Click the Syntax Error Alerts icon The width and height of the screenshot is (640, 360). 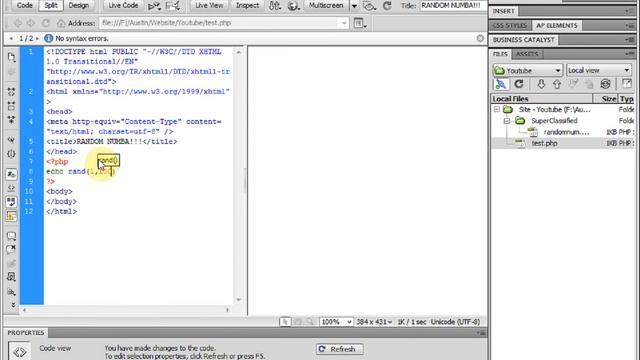(x=11, y=216)
